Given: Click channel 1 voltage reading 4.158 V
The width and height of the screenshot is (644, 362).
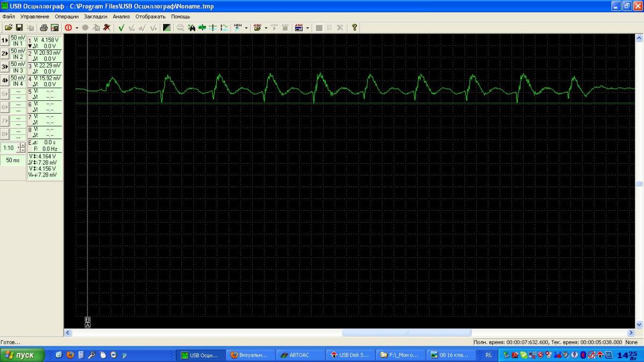Looking at the screenshot, I should 49,40.
